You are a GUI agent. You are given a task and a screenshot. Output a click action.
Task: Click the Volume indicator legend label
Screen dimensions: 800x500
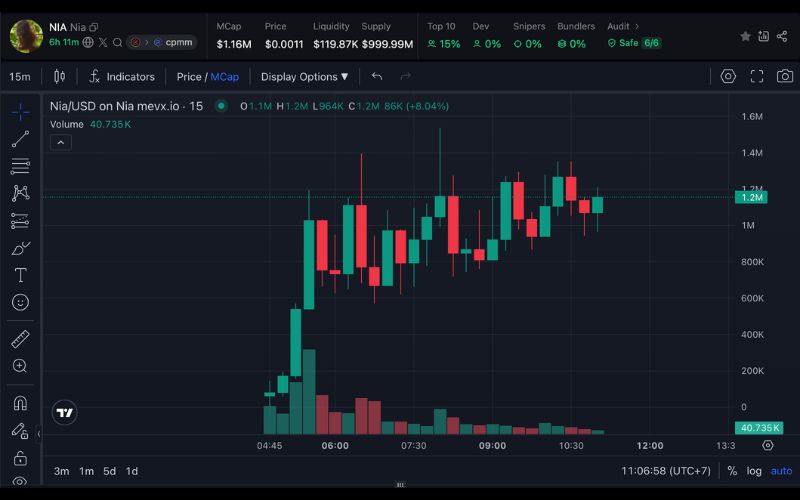pyautogui.click(x=66, y=124)
